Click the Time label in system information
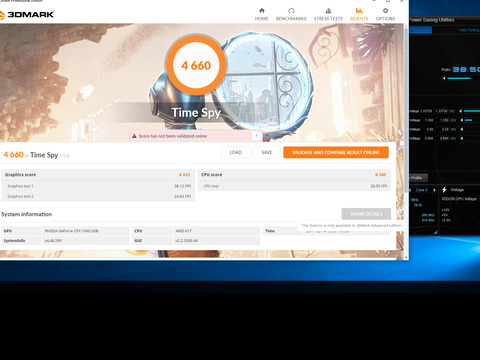This screenshot has width=480, height=360. (270, 231)
